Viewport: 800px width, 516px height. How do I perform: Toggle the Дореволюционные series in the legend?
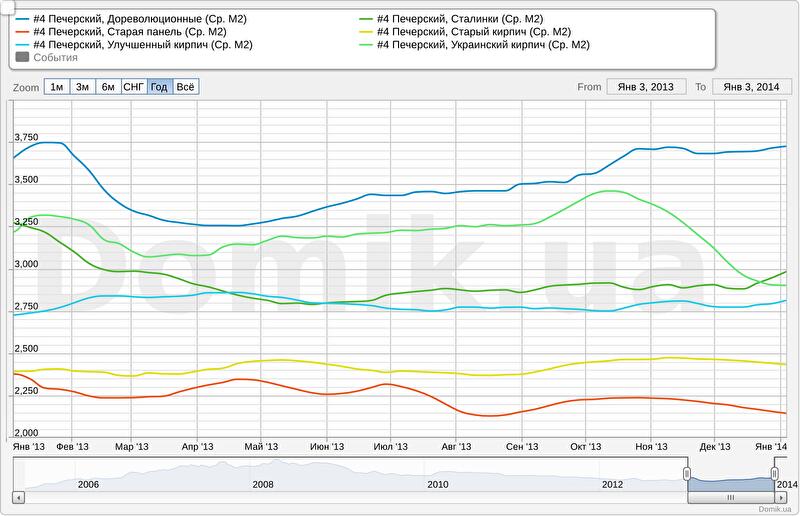[140, 19]
